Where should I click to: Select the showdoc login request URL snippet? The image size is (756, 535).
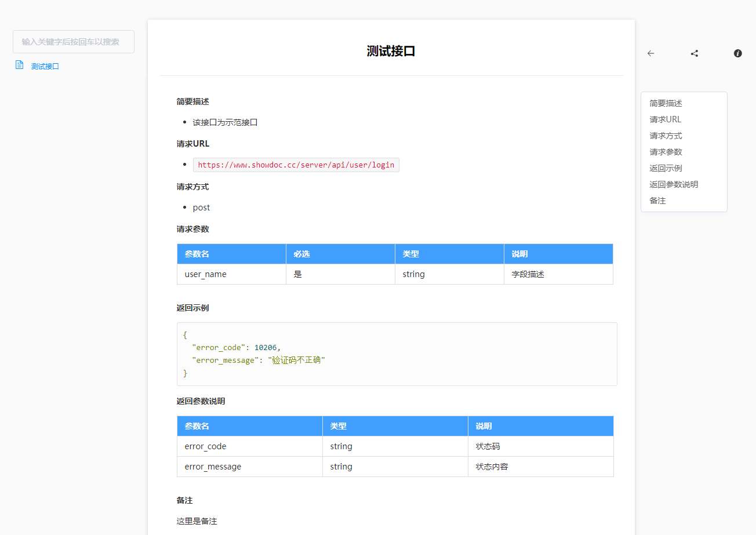296,165
